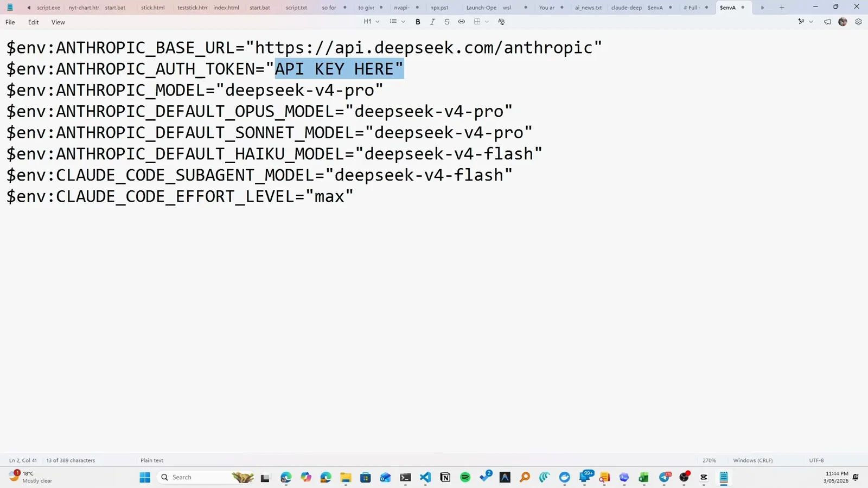Switch to the script.exe tab
Image resolution: width=868 pixels, height=488 pixels.
(48, 8)
